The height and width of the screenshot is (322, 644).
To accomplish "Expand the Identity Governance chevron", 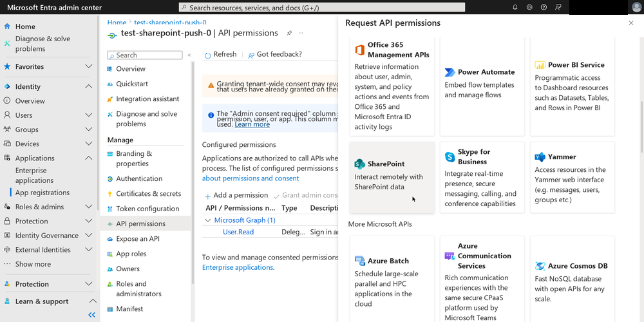I will coord(88,235).
